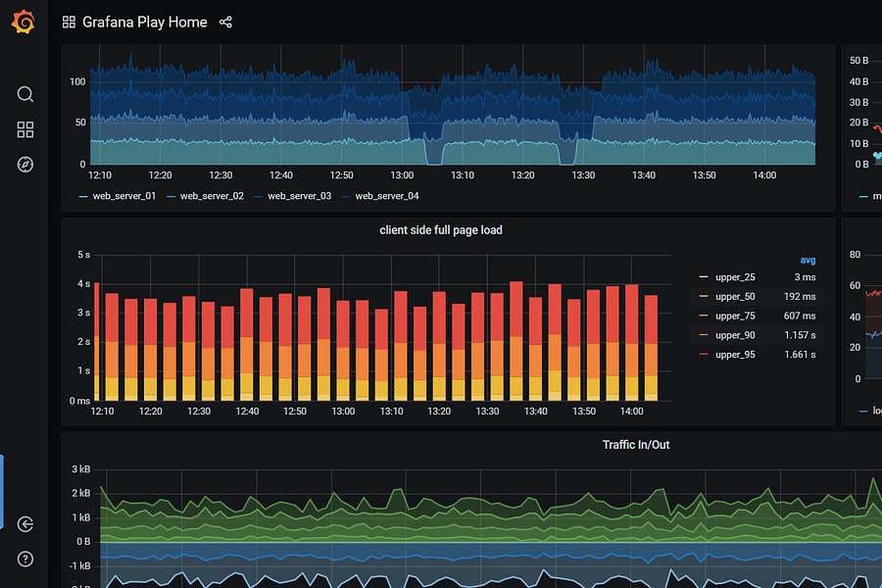882x588 pixels.
Task: Open Search using the magnifying glass icon
Action: pyautogui.click(x=24, y=94)
